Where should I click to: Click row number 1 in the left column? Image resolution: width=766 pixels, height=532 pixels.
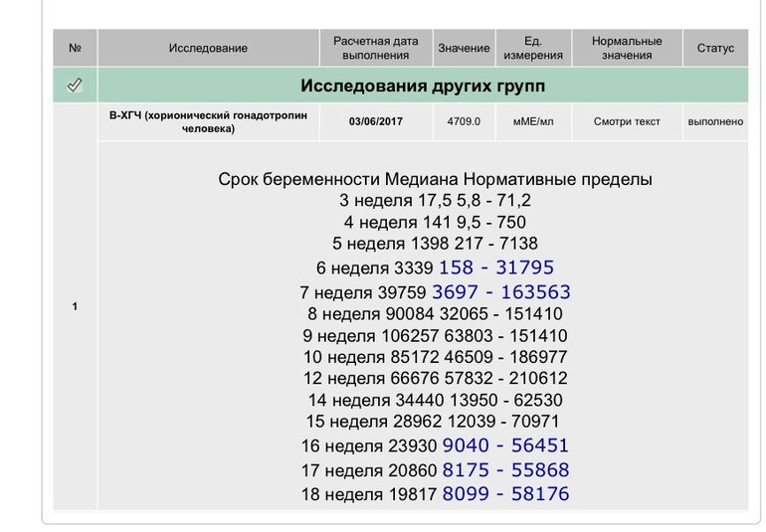coord(75,306)
